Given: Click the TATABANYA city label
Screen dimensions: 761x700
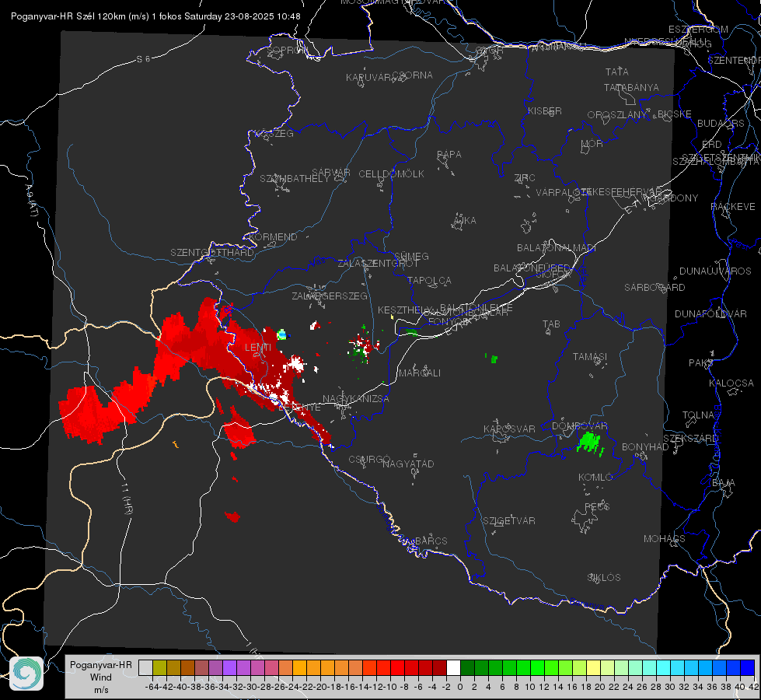Looking at the screenshot, I should (631, 87).
